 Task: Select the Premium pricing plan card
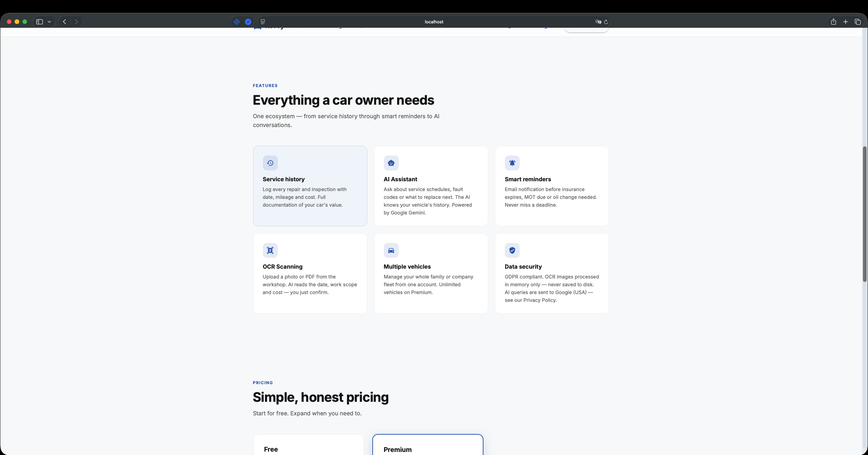pos(428,444)
